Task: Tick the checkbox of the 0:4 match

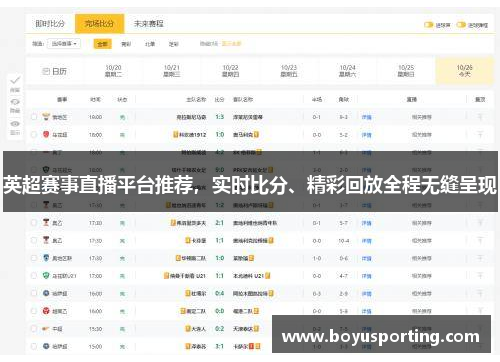Action: pos(34,293)
